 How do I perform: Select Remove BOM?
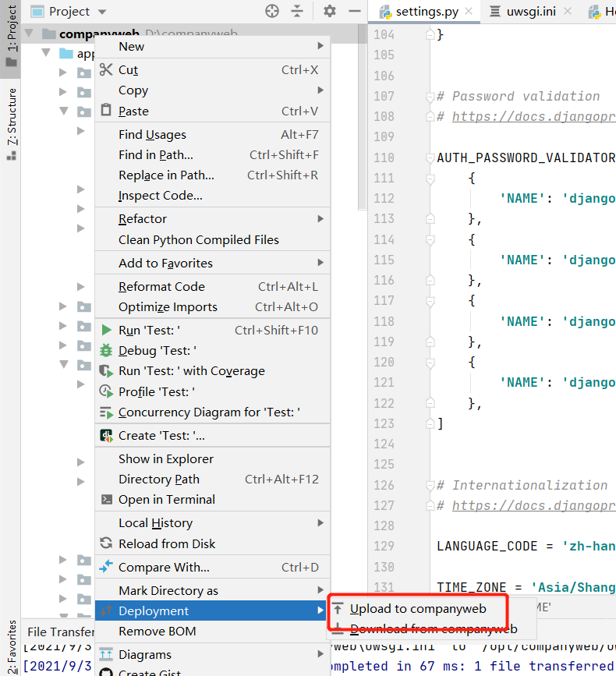tap(213, 631)
